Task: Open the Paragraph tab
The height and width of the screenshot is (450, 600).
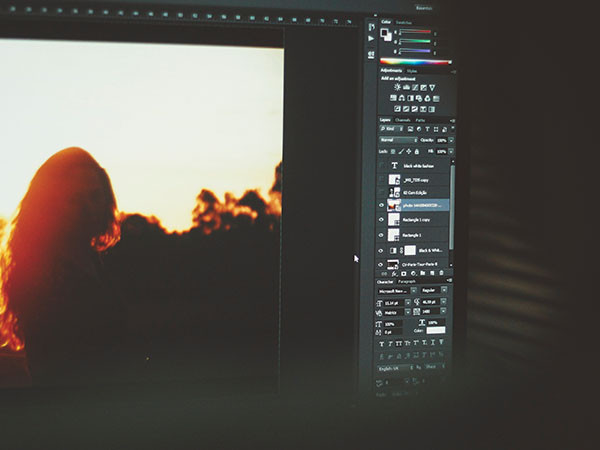Action: pos(407,281)
